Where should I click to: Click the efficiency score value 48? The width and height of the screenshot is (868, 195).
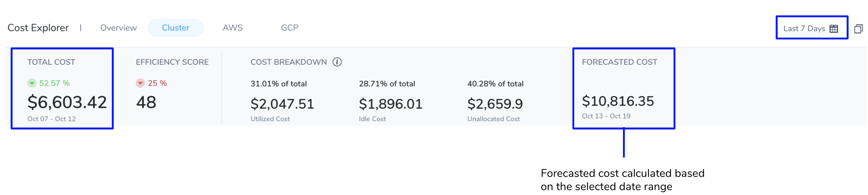pos(146,102)
